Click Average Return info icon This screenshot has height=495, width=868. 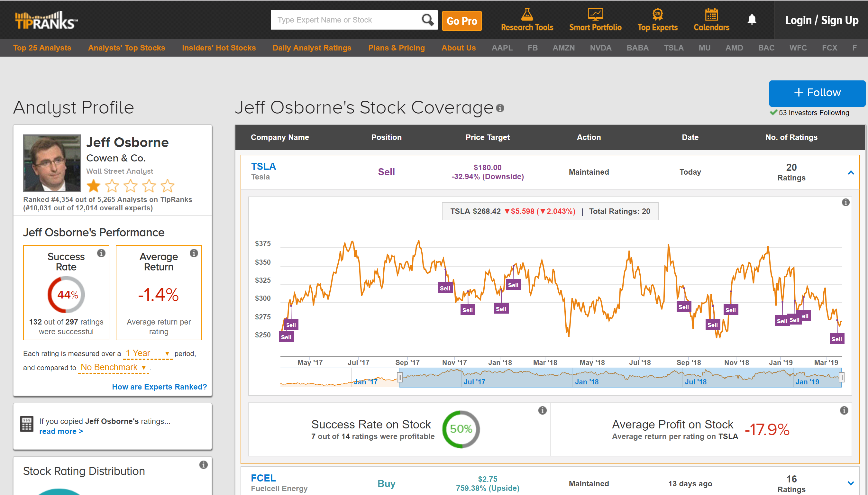coord(194,253)
